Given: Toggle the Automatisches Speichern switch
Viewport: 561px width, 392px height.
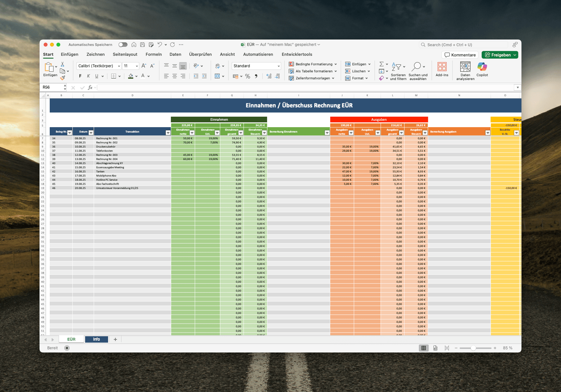Looking at the screenshot, I should (123, 45).
